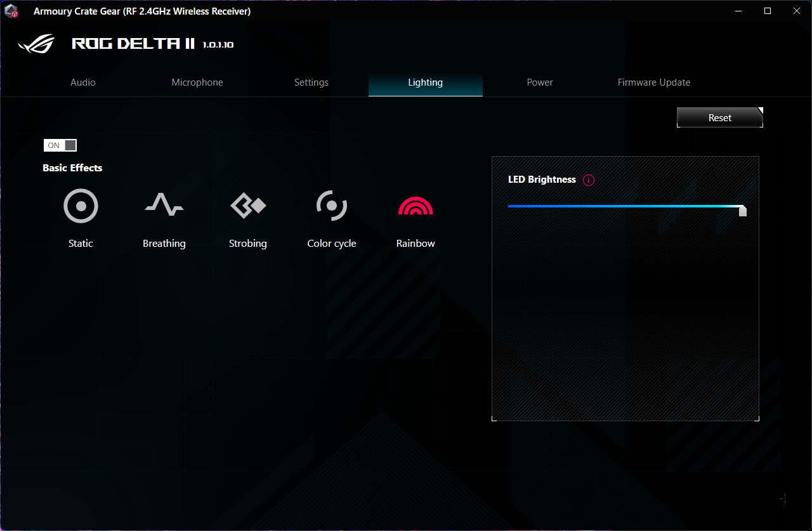The width and height of the screenshot is (812, 531).
Task: Close the Armoury Crate Gear window
Action: click(x=797, y=11)
